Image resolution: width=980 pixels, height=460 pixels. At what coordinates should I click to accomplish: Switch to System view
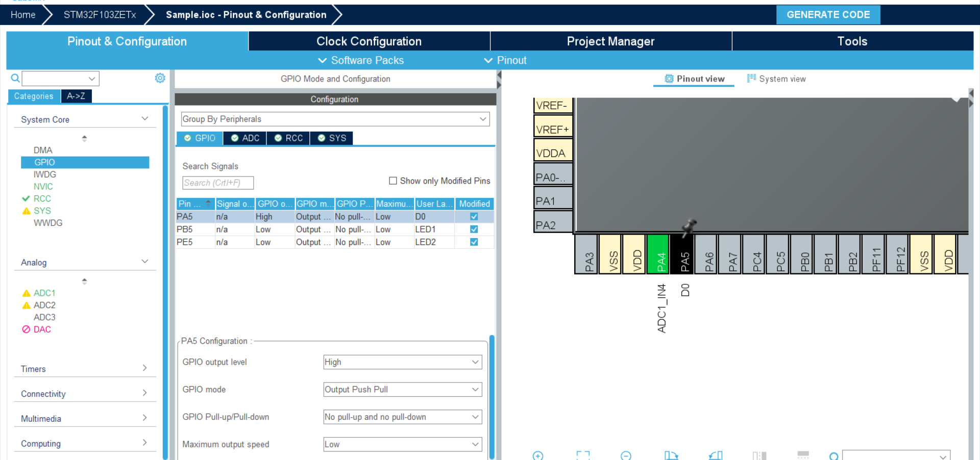tap(776, 79)
